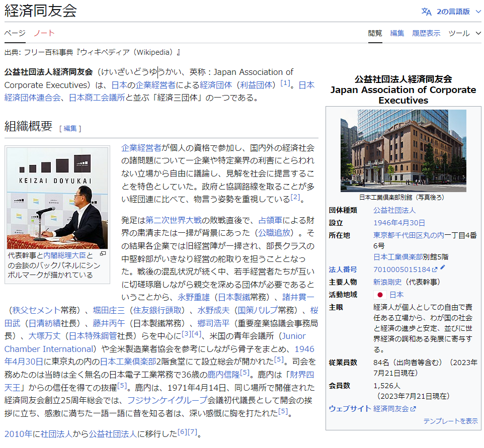Select the 履歴表示 tab
Image resolution: width=484 pixels, height=448 pixels.
tap(426, 33)
